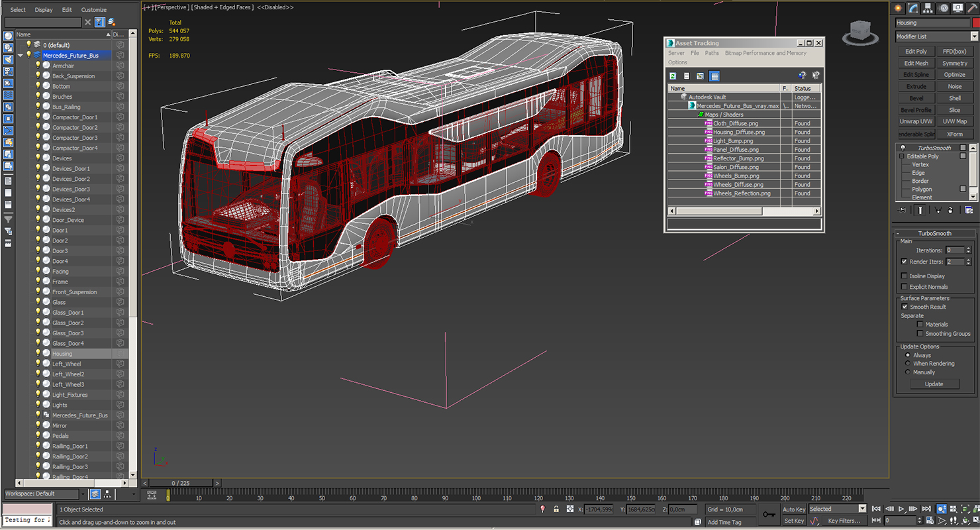Screen dimensions: 980x530
Task: Click the scene explorer filter funnel icon
Action: pos(99,23)
